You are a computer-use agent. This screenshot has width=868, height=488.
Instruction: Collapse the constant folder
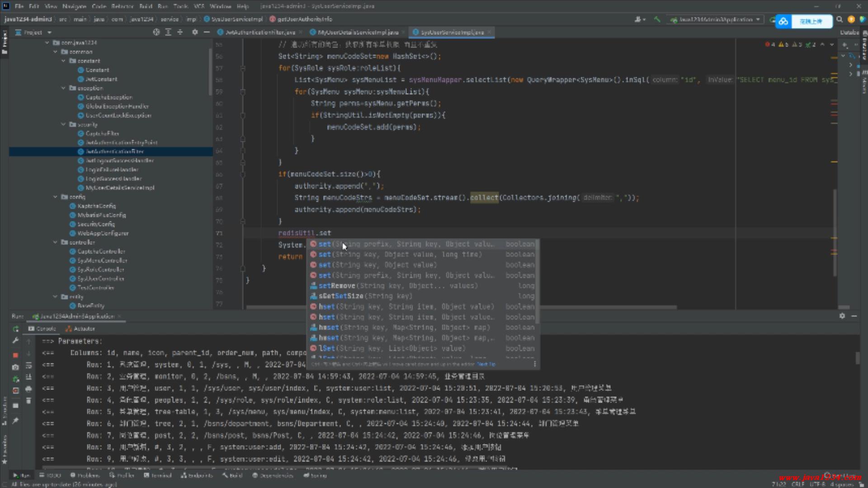[64, 61]
